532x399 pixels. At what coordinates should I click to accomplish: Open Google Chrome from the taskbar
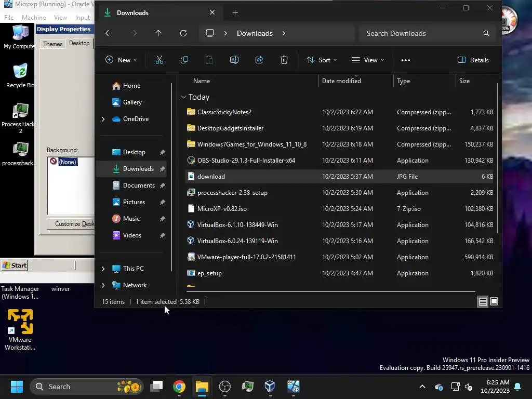(x=179, y=387)
